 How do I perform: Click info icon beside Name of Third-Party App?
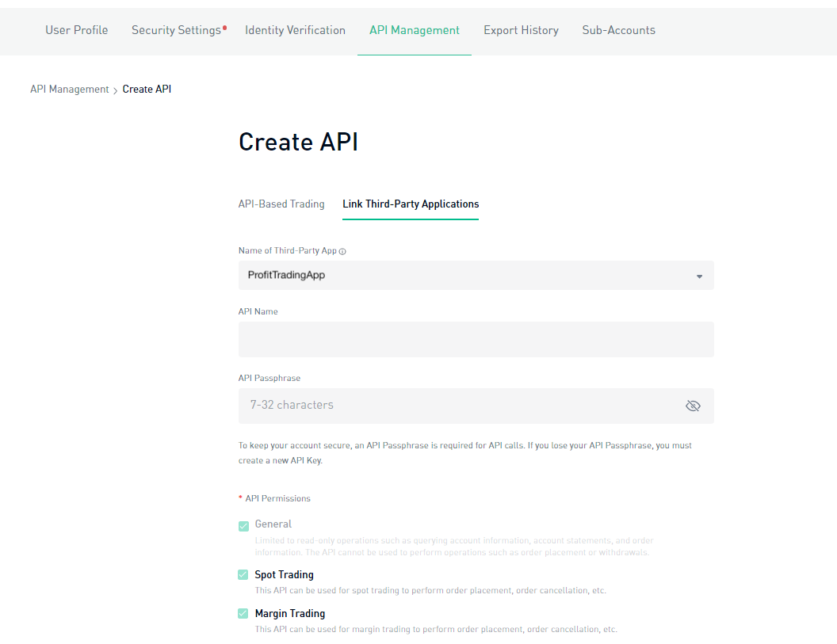click(x=342, y=251)
